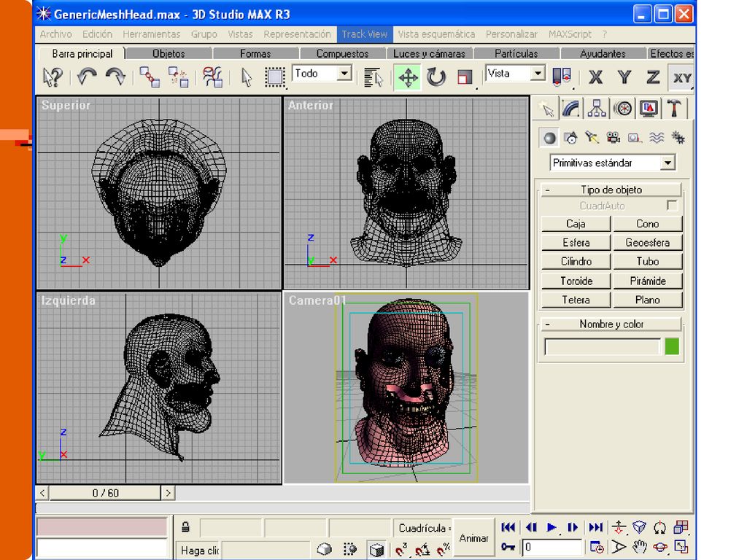The width and height of the screenshot is (747, 560).
Task: Play the animation
Action: pyautogui.click(x=551, y=527)
